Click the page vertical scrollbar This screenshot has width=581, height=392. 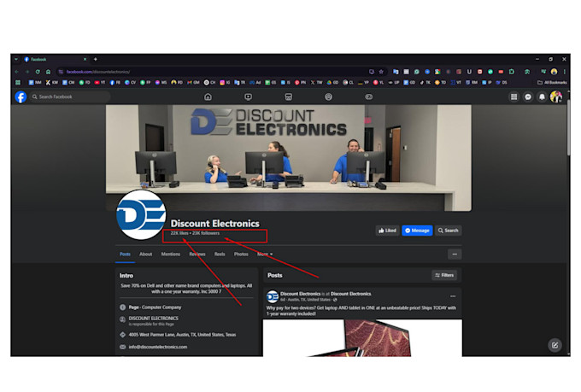[x=568, y=126]
